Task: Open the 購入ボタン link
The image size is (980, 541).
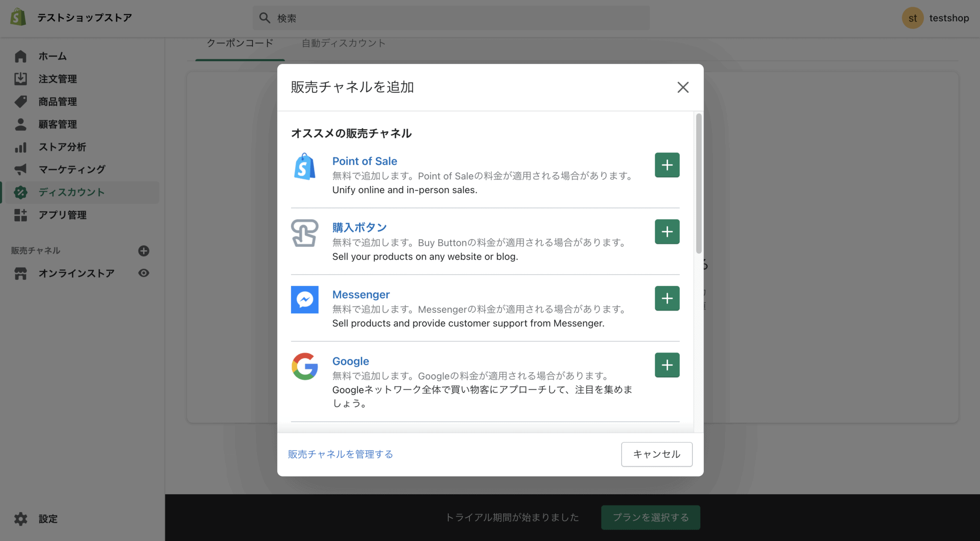Action: pos(359,227)
